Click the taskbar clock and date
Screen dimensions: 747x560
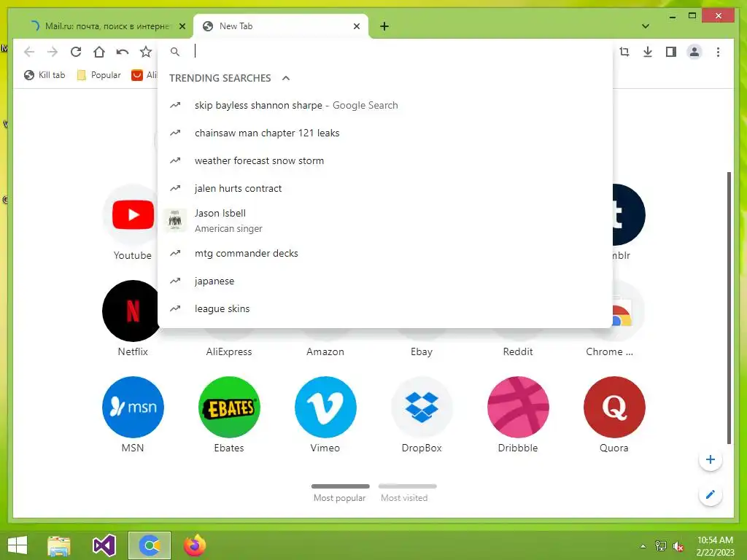tap(715, 545)
